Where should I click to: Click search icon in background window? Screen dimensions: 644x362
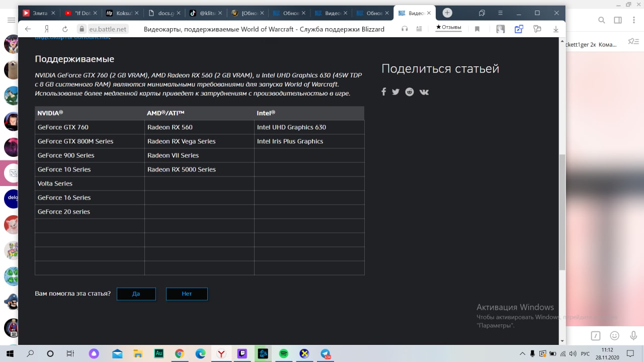point(602,20)
